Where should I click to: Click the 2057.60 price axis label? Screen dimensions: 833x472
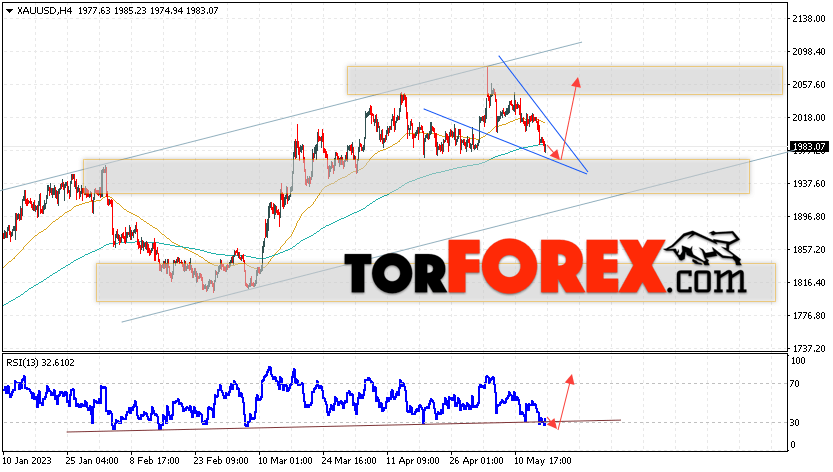coord(809,85)
